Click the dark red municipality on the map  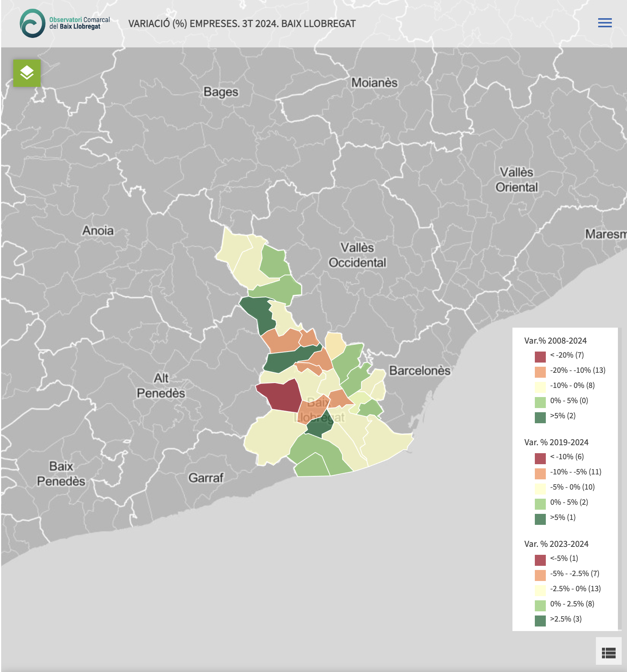click(x=281, y=396)
